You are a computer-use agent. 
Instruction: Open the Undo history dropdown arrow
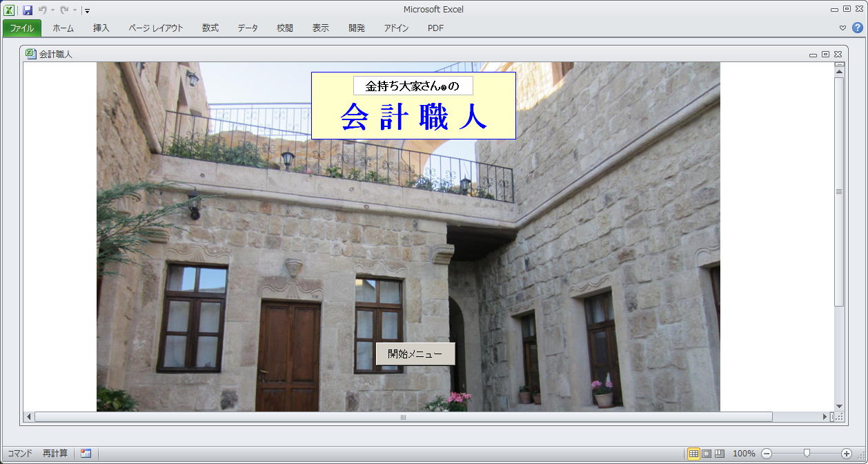coord(53,10)
